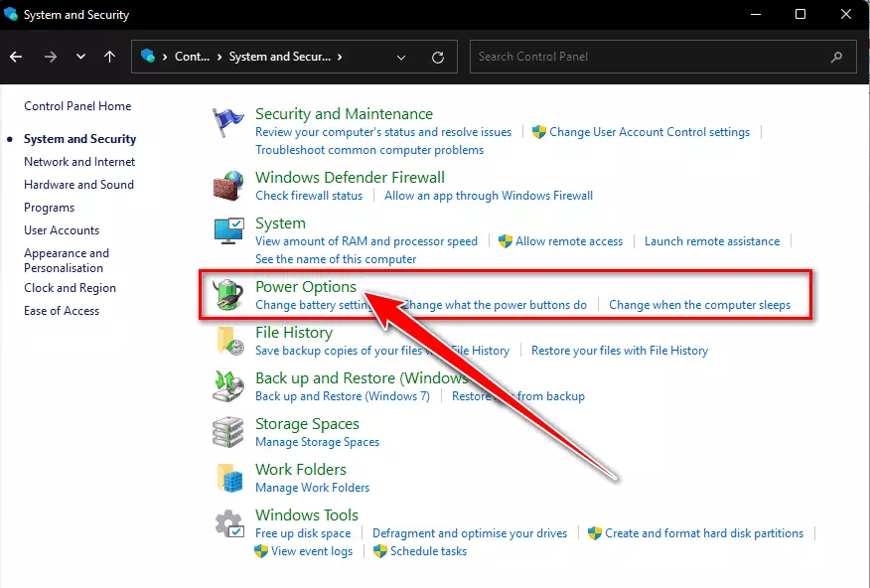Click View amount of RAM and processor speed
The height and width of the screenshot is (588, 870).
point(366,241)
